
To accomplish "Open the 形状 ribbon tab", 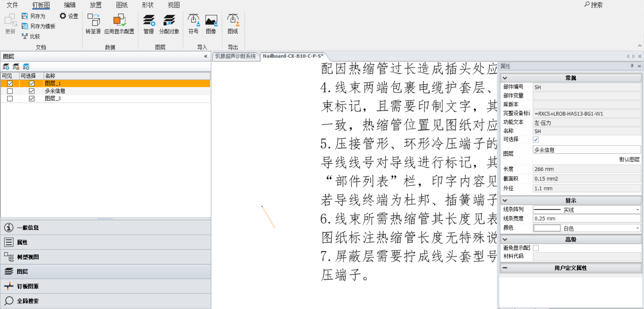I will point(148,5).
